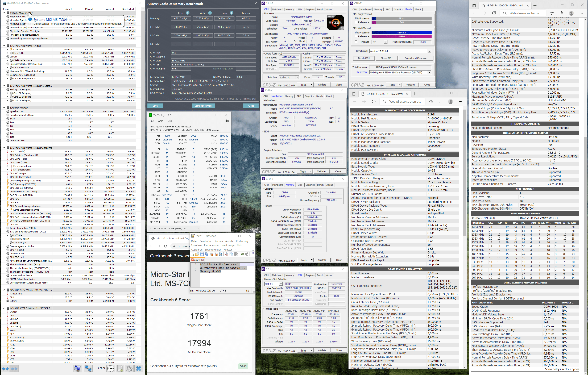Click favorites star in upper Edge window

(552, 13)
